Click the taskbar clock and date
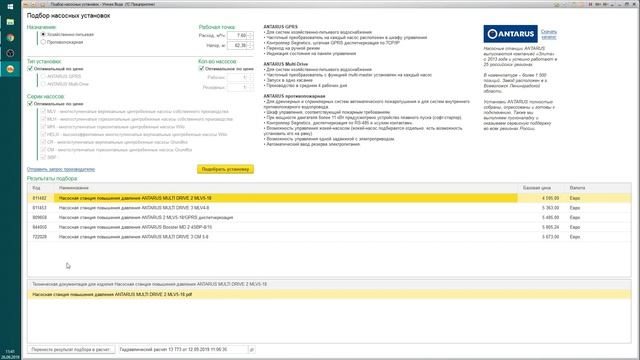The image size is (640, 360). 10,354
